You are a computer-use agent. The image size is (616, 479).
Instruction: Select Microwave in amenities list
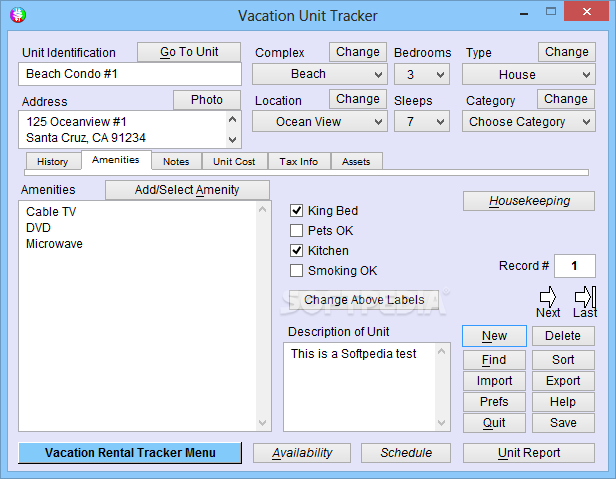[54, 244]
